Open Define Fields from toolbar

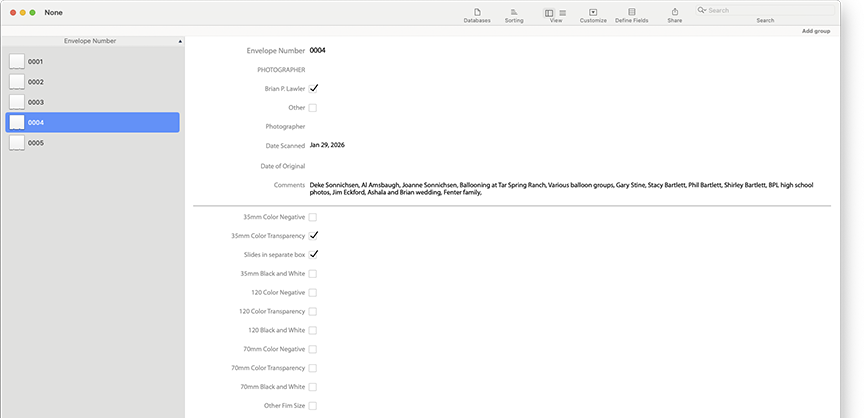click(x=631, y=12)
